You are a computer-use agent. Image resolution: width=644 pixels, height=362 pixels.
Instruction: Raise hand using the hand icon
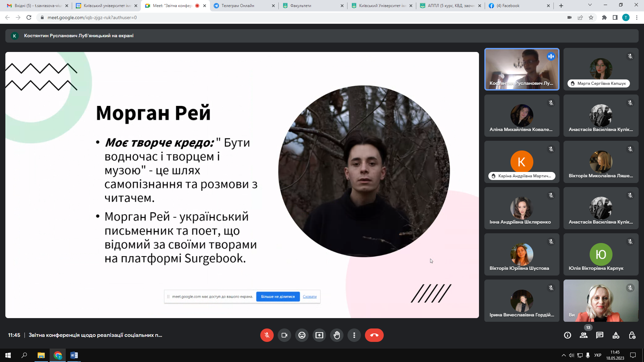(x=337, y=335)
